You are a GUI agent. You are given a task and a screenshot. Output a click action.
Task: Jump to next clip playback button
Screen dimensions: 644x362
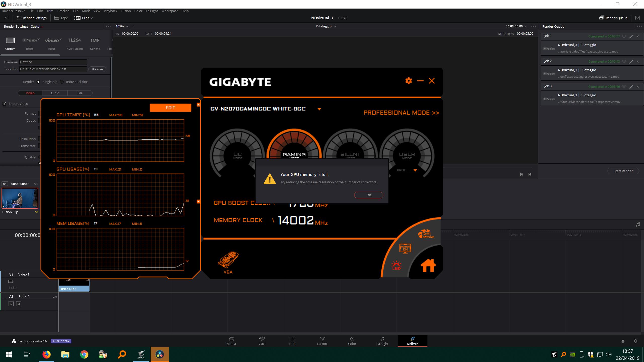[521, 174]
